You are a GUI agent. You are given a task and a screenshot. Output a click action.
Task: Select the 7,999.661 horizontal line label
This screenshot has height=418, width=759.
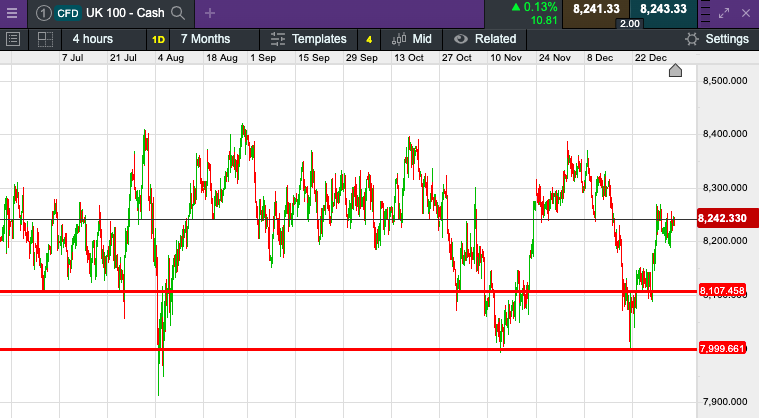722,348
